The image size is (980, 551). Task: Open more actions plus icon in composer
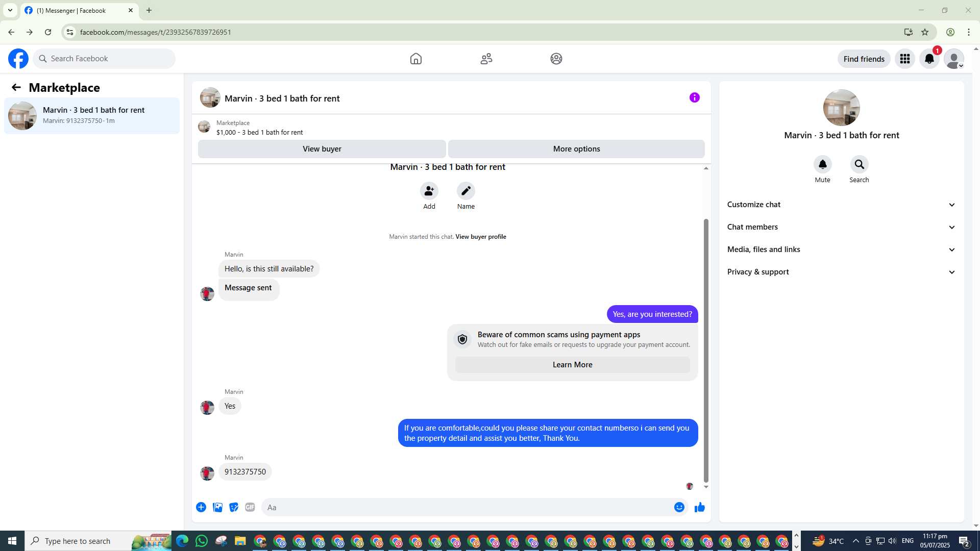[201, 507]
